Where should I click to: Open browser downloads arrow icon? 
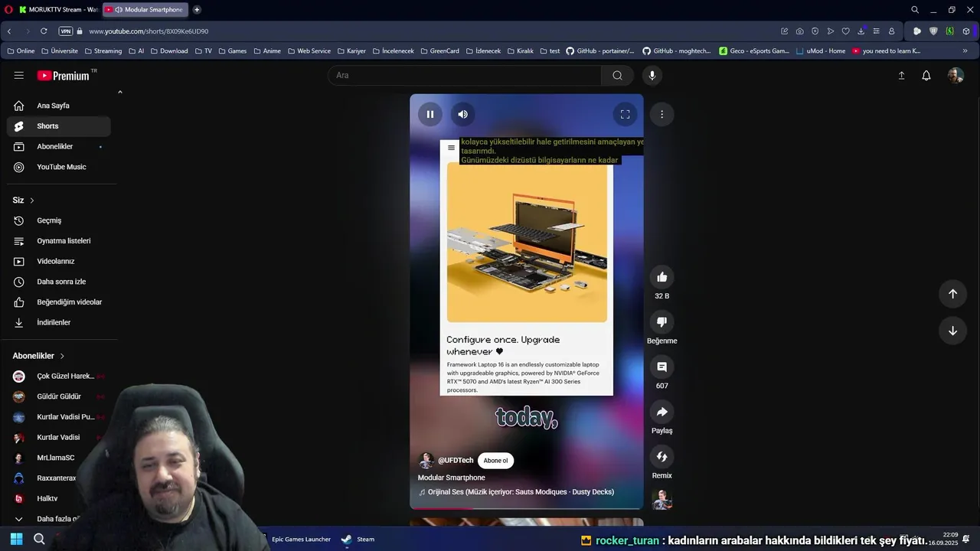861,31
